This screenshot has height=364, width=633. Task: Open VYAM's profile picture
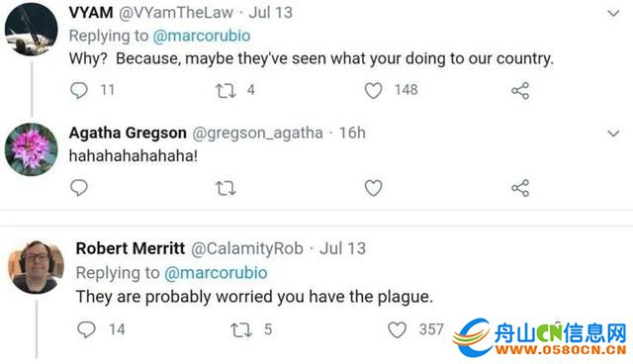pos(31,29)
